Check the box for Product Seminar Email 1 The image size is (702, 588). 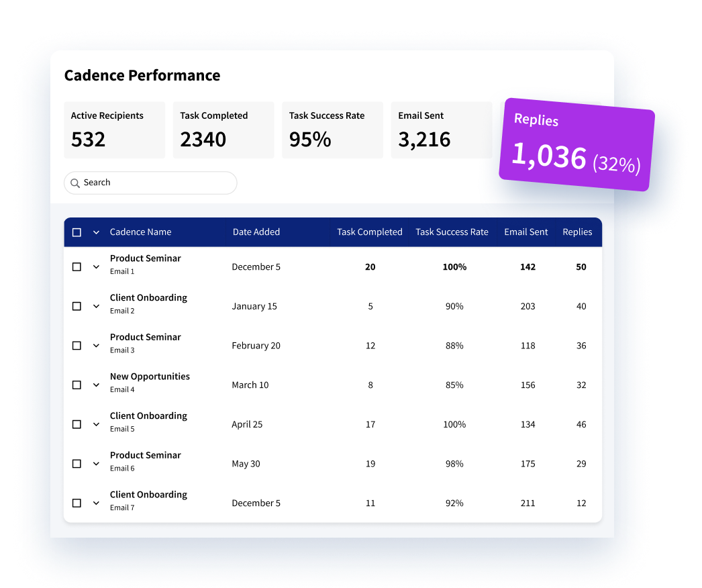[x=77, y=267]
